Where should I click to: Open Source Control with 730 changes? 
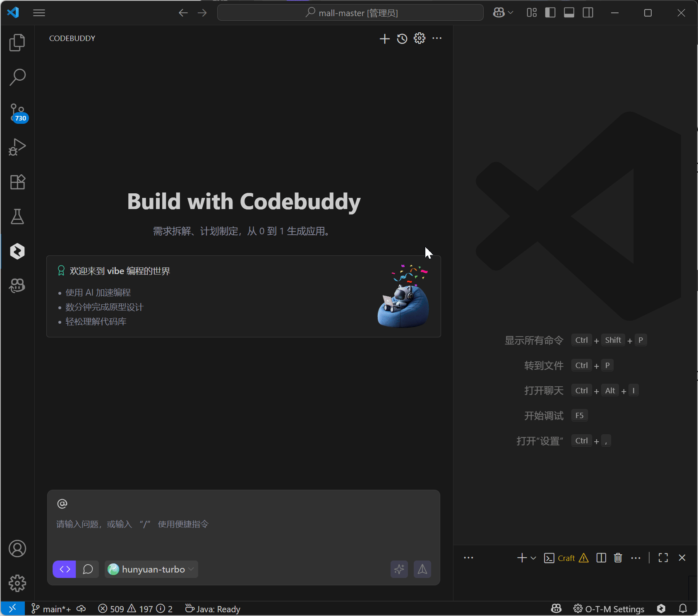tap(17, 113)
